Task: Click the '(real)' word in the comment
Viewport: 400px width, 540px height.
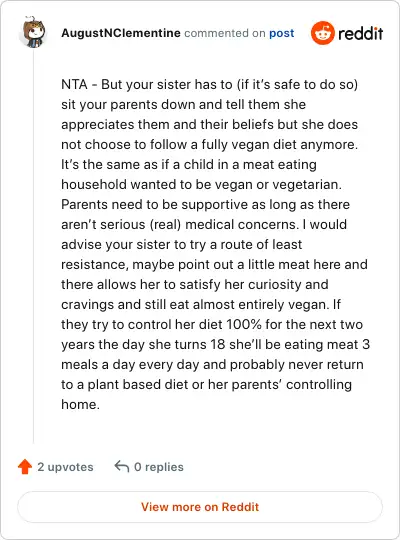Action: (165, 225)
